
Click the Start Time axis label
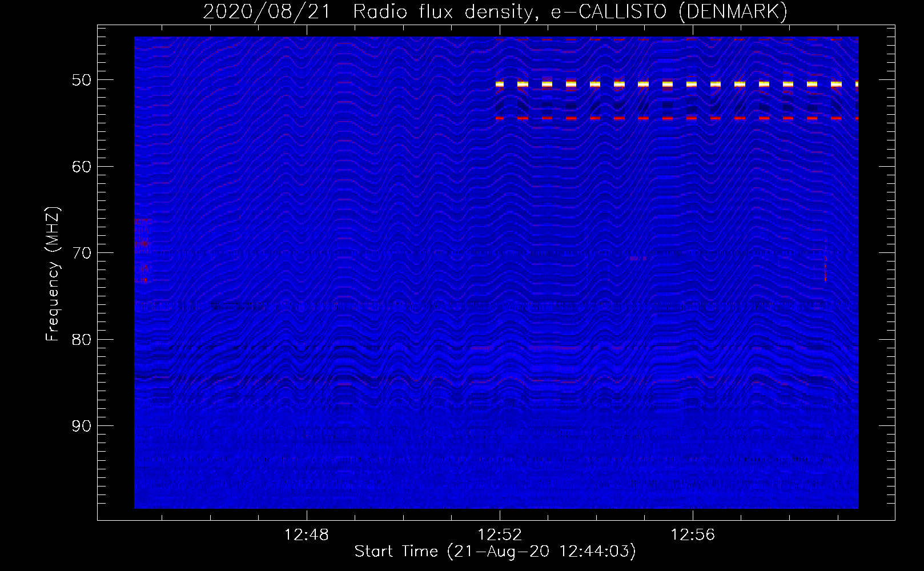point(495,552)
